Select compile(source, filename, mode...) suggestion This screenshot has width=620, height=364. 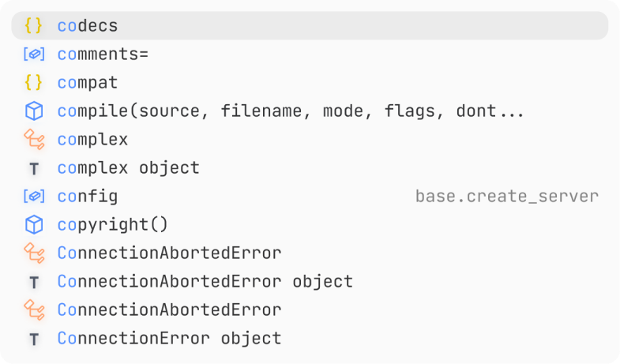(310, 111)
